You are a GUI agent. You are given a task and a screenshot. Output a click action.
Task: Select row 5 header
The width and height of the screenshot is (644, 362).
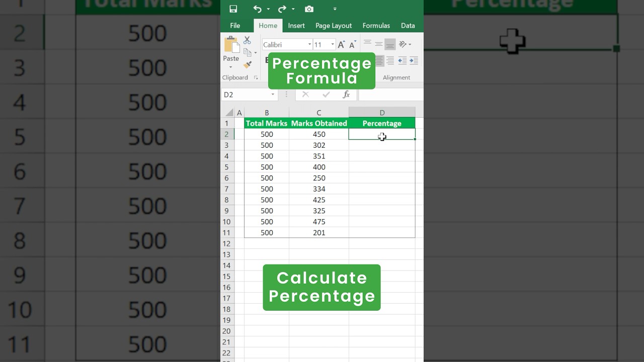pyautogui.click(x=227, y=167)
